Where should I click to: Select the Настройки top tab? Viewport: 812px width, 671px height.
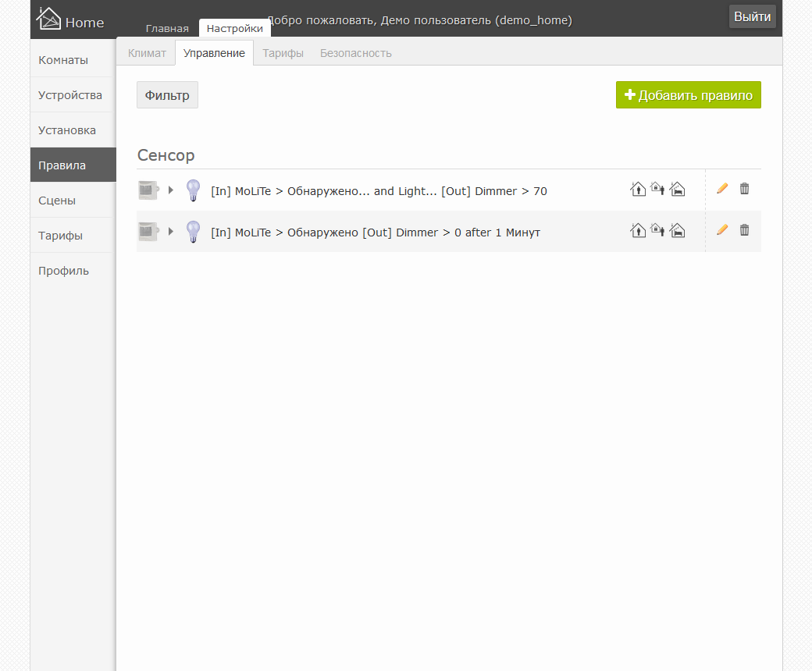point(234,28)
